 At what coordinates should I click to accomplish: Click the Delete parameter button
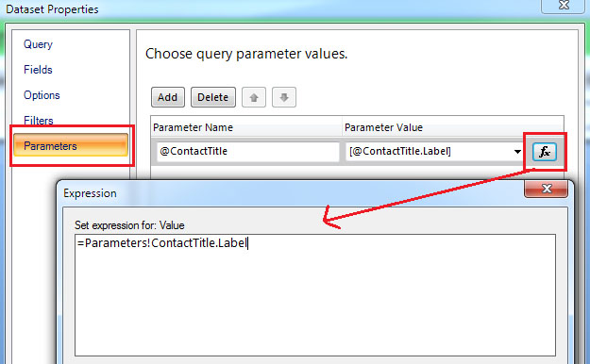point(213,97)
